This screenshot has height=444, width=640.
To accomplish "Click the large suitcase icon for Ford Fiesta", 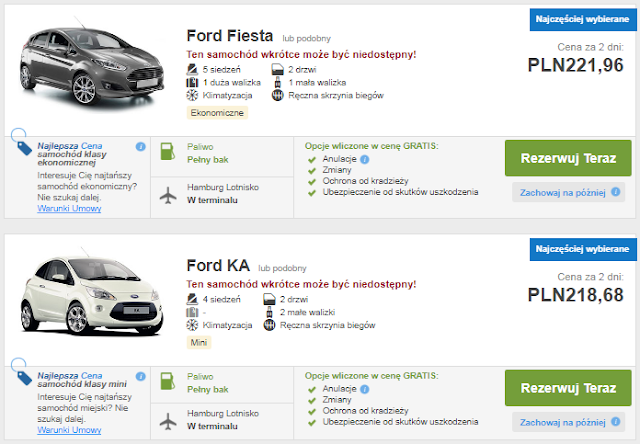I will [x=192, y=82].
